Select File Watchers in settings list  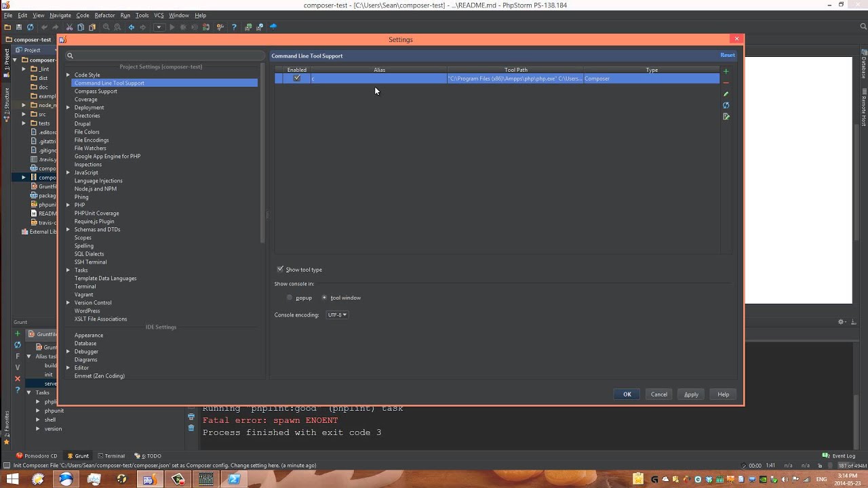90,148
